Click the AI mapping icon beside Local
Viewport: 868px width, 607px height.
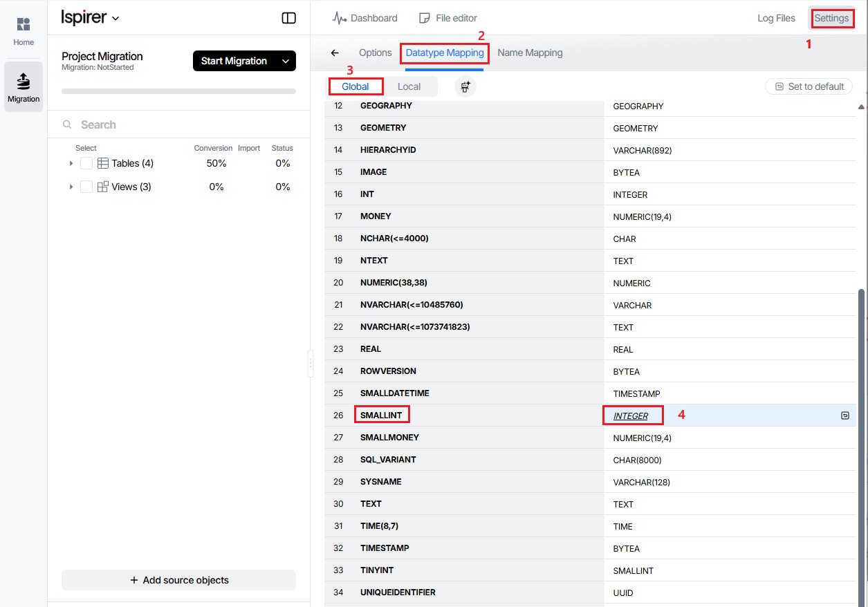465,86
